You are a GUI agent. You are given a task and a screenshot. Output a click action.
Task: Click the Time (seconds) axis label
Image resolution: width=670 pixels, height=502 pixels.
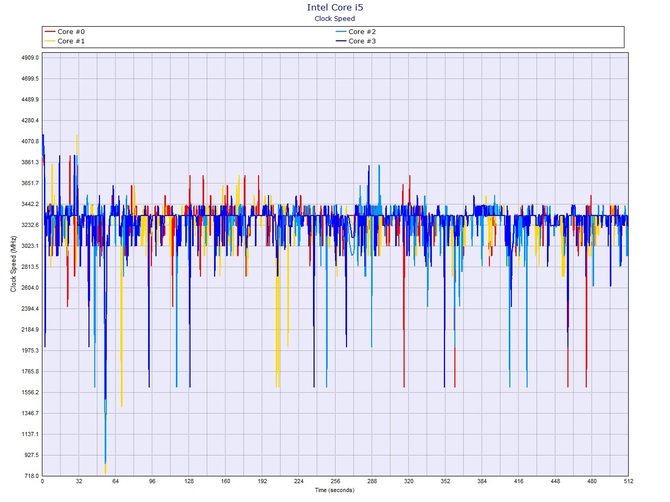pyautogui.click(x=335, y=490)
